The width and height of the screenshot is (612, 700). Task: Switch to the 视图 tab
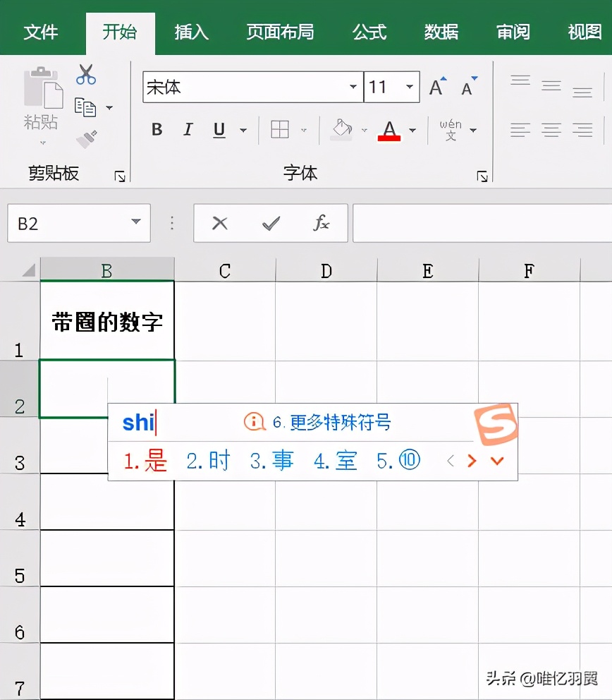(x=585, y=32)
